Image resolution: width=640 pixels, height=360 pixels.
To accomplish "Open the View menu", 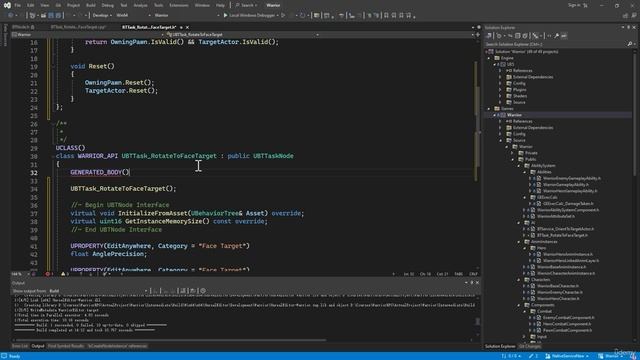I will point(44,5).
